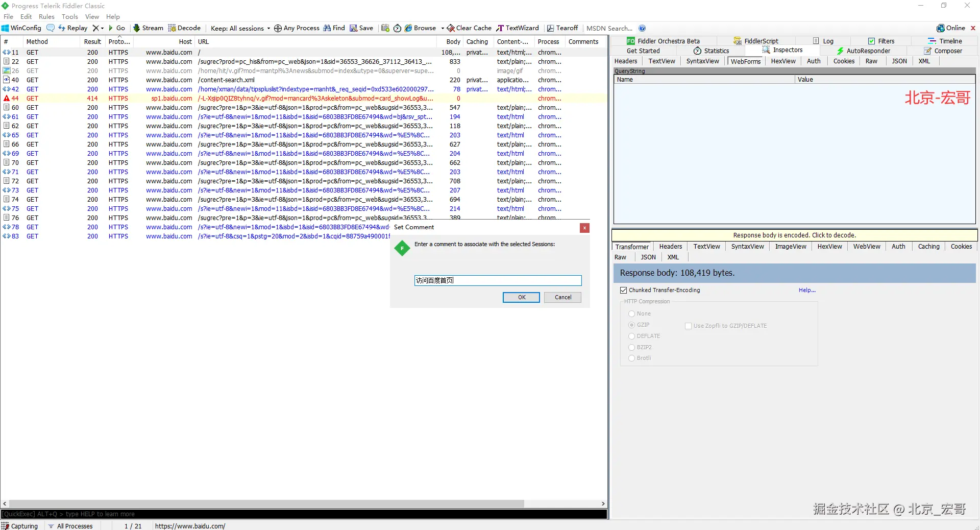Viewport: 980px width, 530px height.
Task: Click the QuickExec command box
Action: (x=304, y=514)
